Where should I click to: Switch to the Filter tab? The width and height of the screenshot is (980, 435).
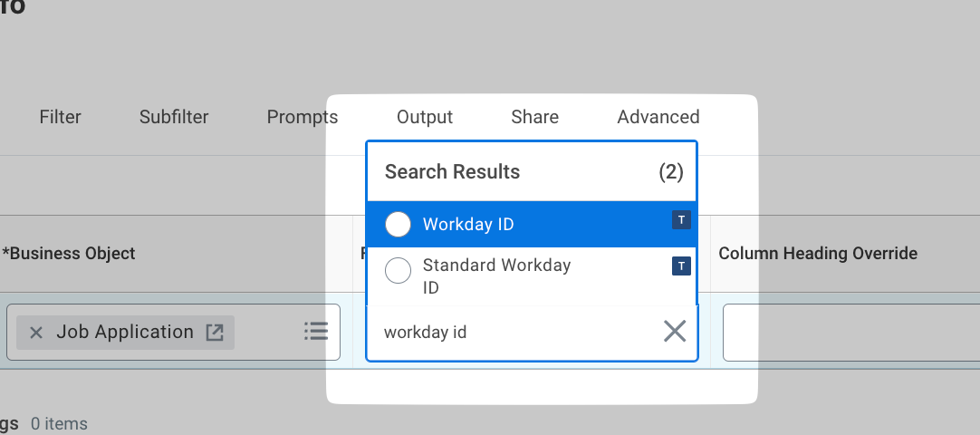tap(60, 117)
